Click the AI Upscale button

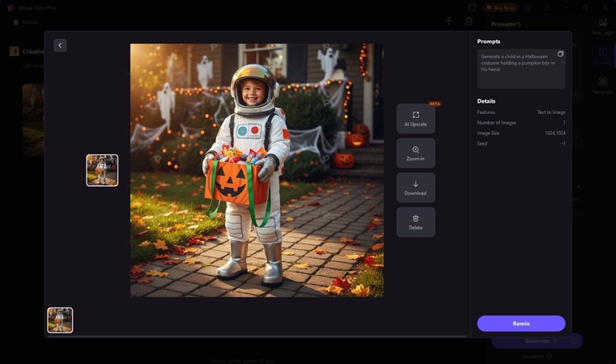pos(415,119)
